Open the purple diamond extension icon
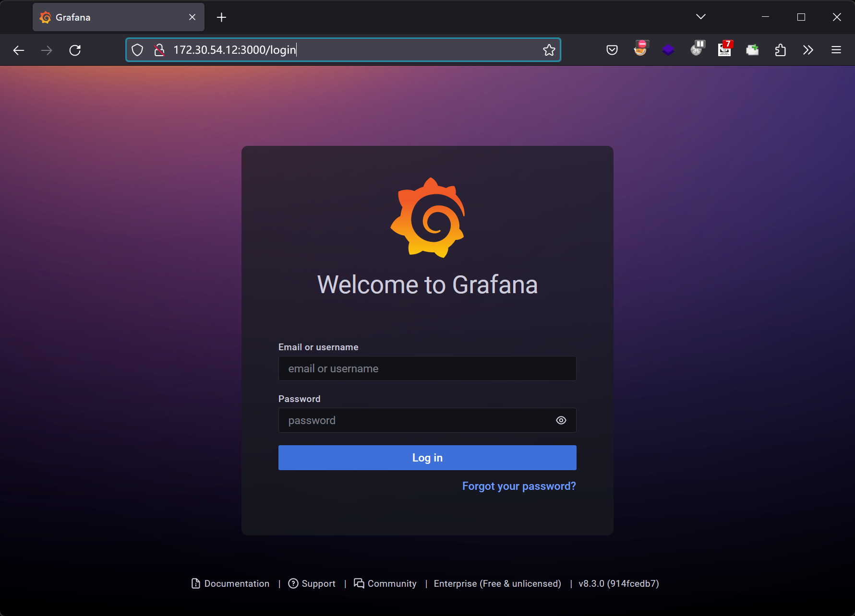Screen dimensions: 855x616 tap(668, 50)
